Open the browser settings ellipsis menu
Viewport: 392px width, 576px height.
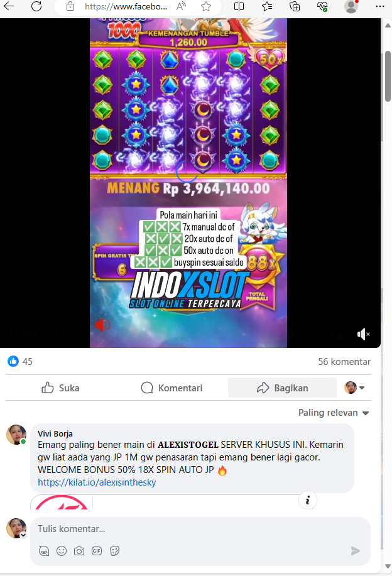coord(380,6)
